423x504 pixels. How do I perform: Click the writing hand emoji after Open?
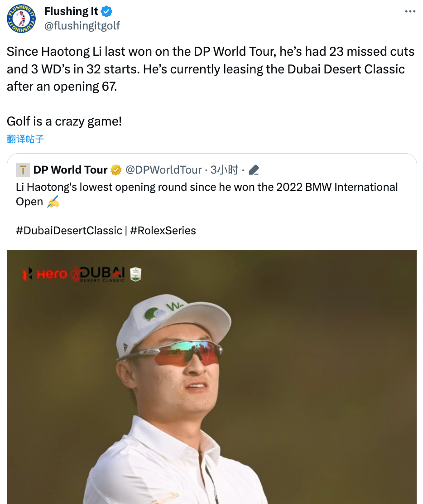(x=53, y=202)
